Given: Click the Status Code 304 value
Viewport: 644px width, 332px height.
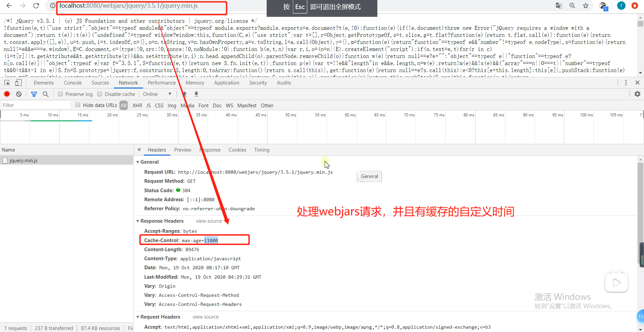Looking at the screenshot, I should pyautogui.click(x=186, y=190).
